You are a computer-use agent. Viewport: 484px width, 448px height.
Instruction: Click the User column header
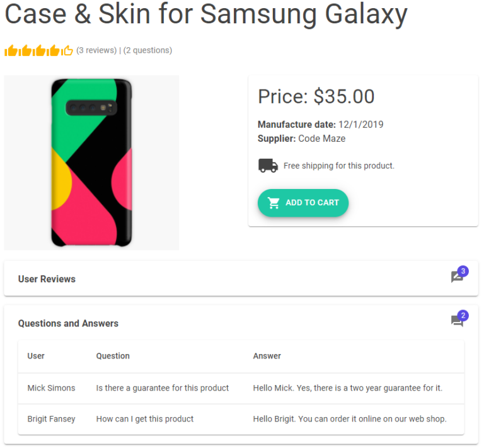tap(36, 356)
